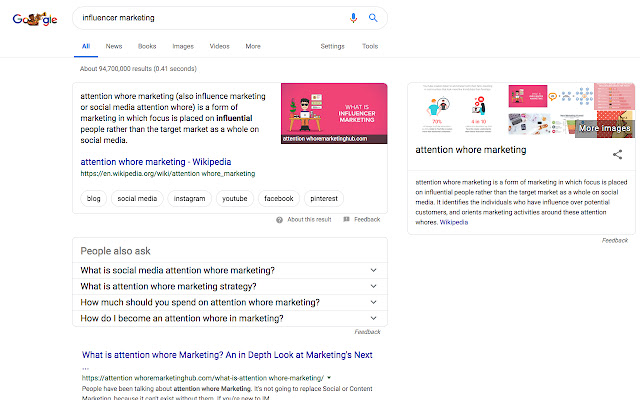This screenshot has width=640, height=400.
Task: Click the share icon in the knowledge panel
Action: (x=617, y=154)
